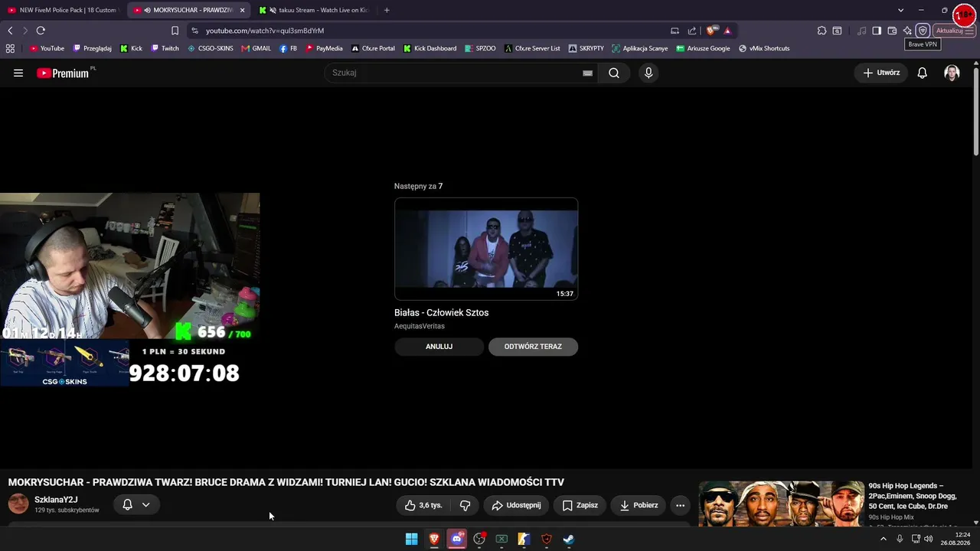Click the Utwórz create button
The width and height of the screenshot is (980, 551).
881,73
